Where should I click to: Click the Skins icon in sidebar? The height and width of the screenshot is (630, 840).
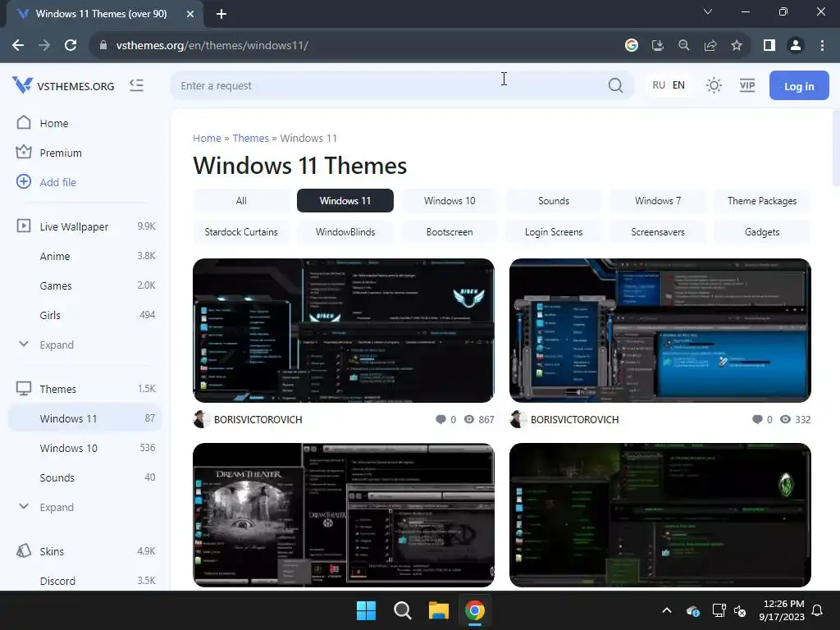pos(24,550)
